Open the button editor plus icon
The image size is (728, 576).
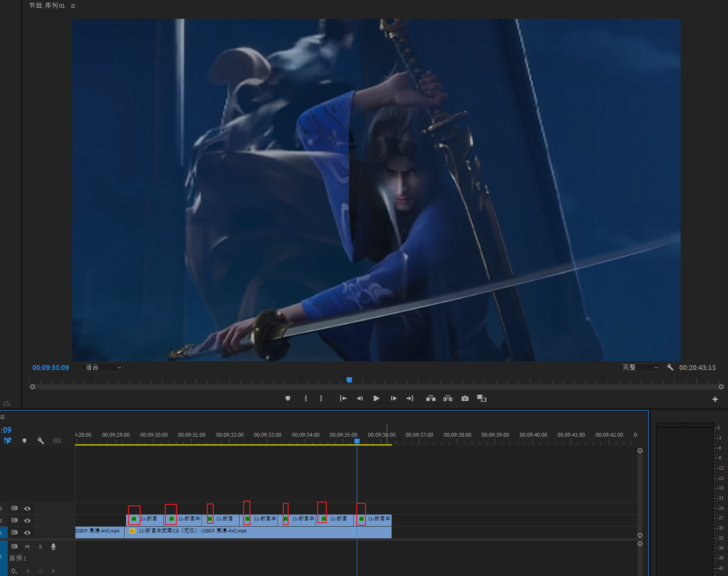(x=715, y=399)
